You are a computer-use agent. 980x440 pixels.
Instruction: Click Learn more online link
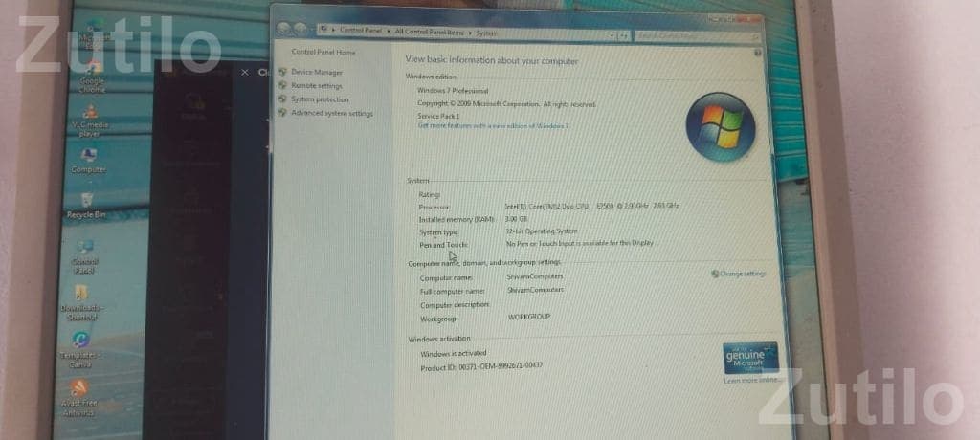point(750,380)
